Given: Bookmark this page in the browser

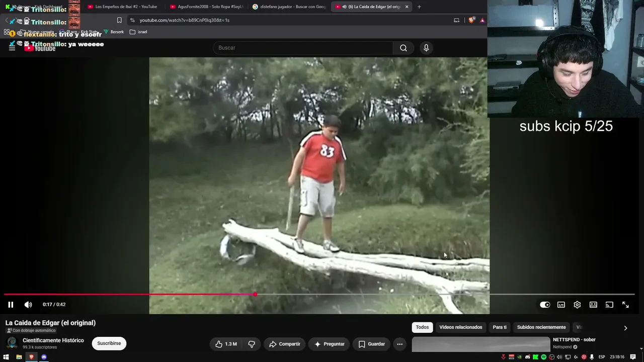Looking at the screenshot, I should 119,20.
